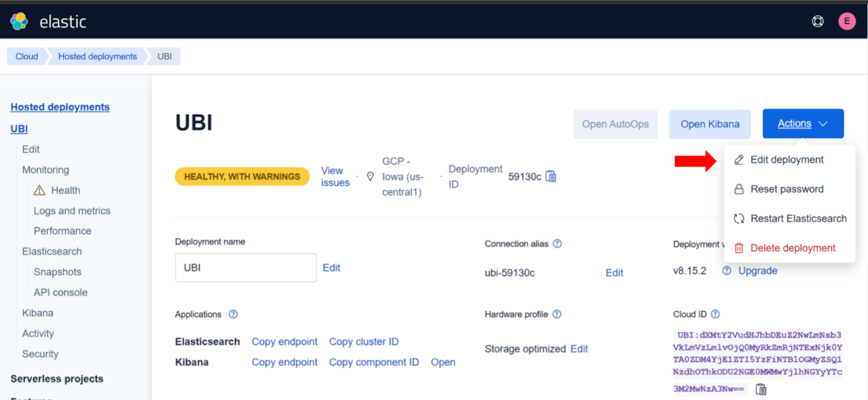868x400 pixels.
Task: Click the Cloud ID help icon
Action: (715, 315)
